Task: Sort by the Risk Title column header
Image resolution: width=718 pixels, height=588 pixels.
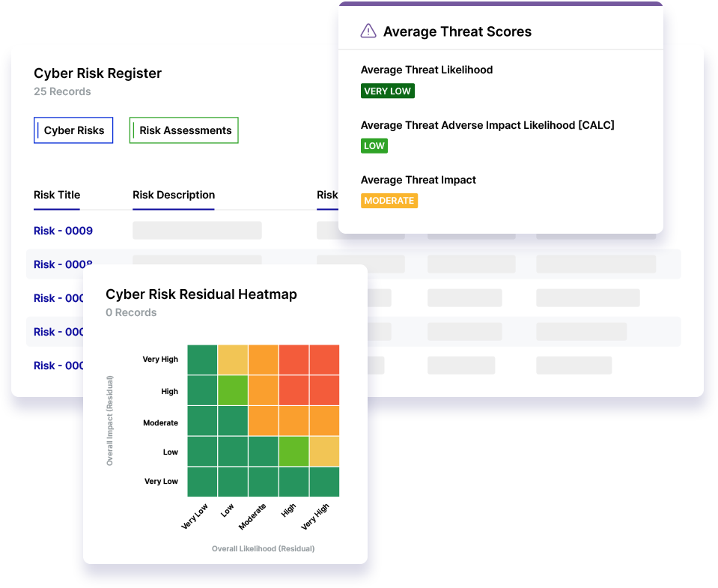Action: pyautogui.click(x=56, y=195)
